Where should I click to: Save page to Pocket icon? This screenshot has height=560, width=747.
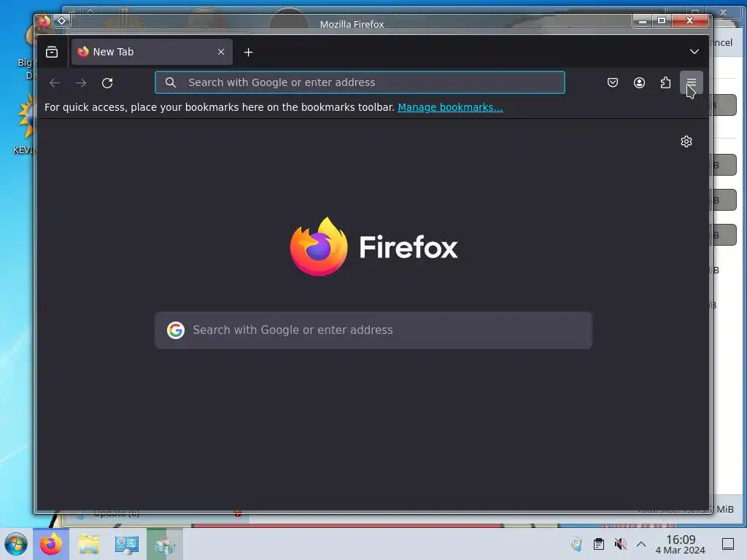coord(613,82)
